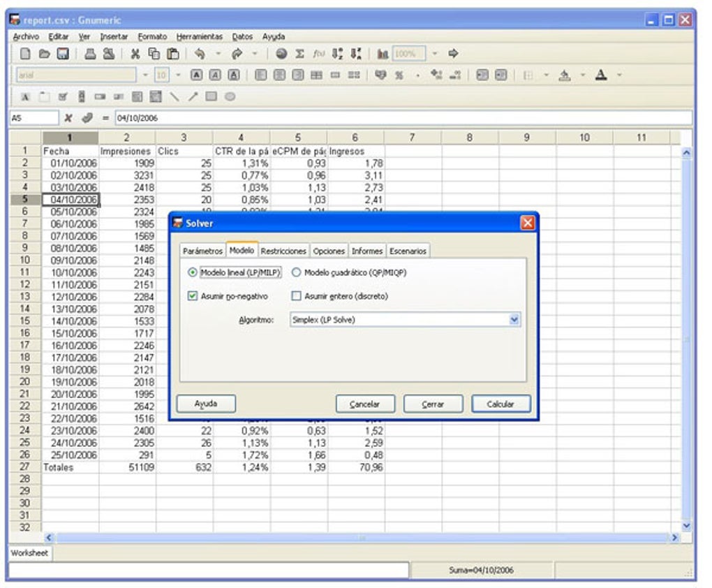Open the Algoritmo dropdown list
712x588 pixels.
tap(514, 320)
